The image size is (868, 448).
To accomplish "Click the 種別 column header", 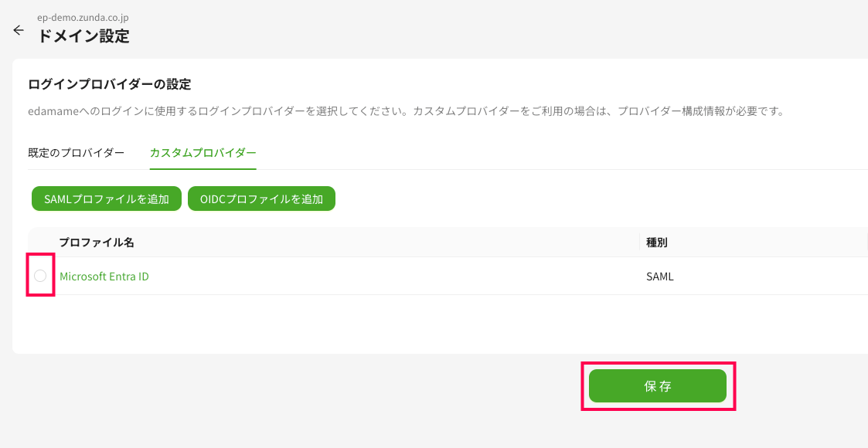I will (656, 243).
